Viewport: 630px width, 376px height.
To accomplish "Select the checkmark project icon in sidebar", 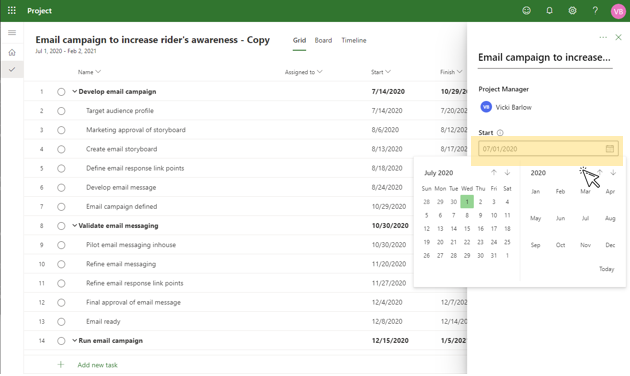I will [x=12, y=69].
